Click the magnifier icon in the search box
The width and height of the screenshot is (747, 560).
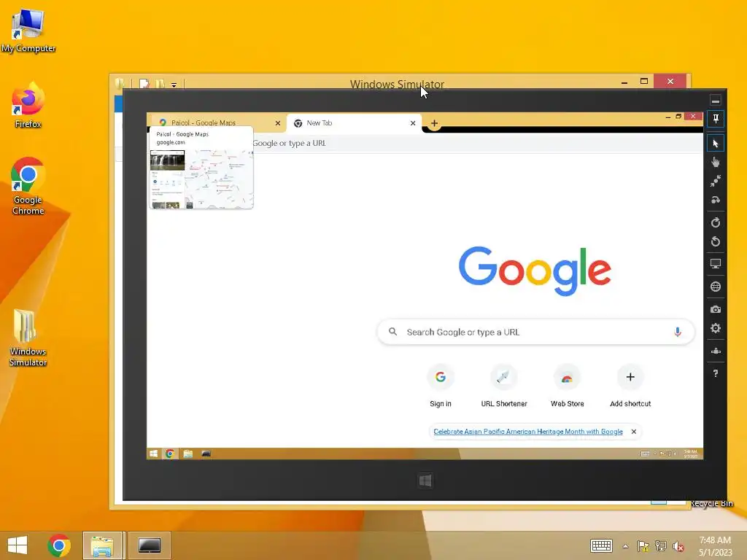(392, 332)
